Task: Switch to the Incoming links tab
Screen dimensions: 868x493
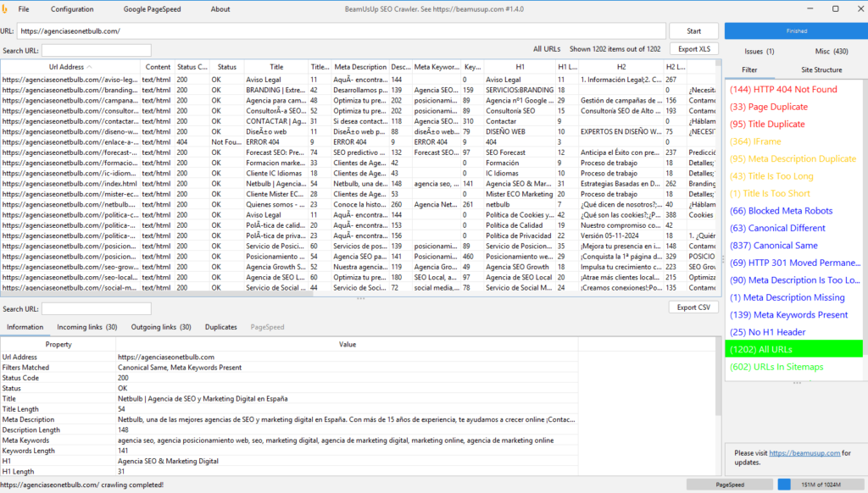Action: tap(86, 327)
